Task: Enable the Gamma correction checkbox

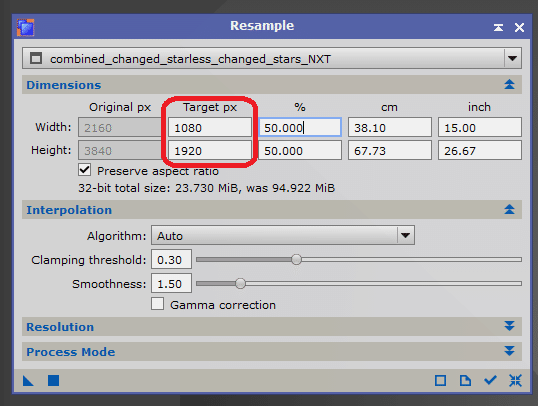Action: [x=157, y=304]
